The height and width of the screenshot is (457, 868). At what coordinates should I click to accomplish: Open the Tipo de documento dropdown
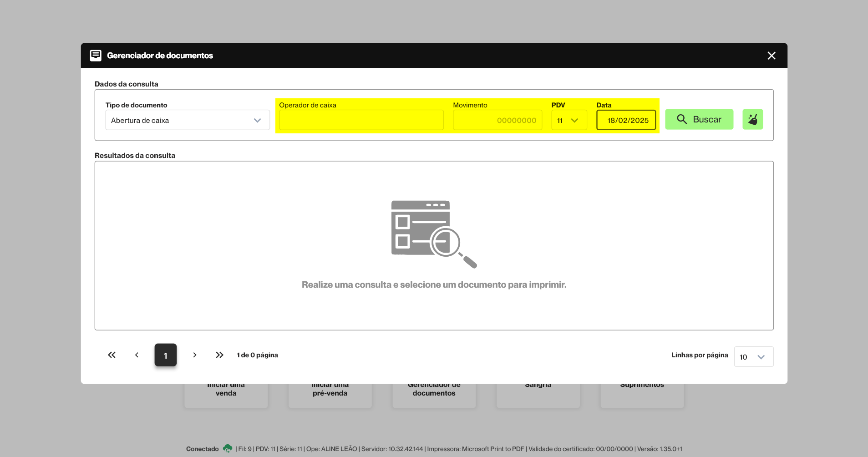(187, 120)
